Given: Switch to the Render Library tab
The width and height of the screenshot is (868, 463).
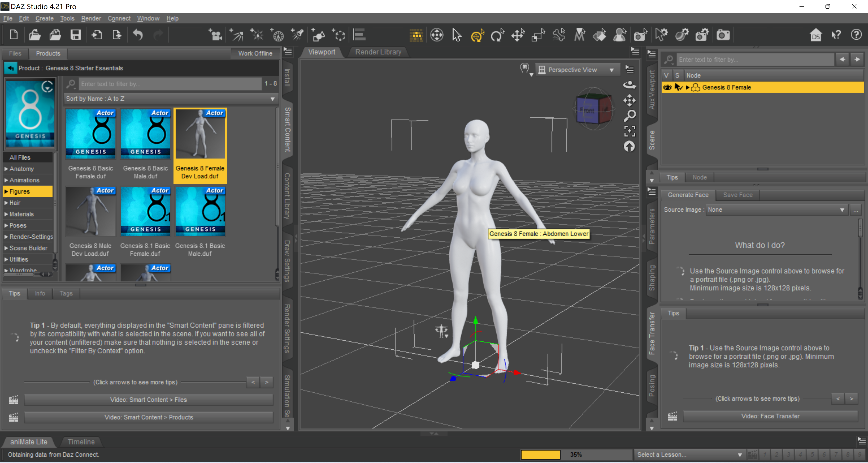Looking at the screenshot, I should [x=378, y=52].
